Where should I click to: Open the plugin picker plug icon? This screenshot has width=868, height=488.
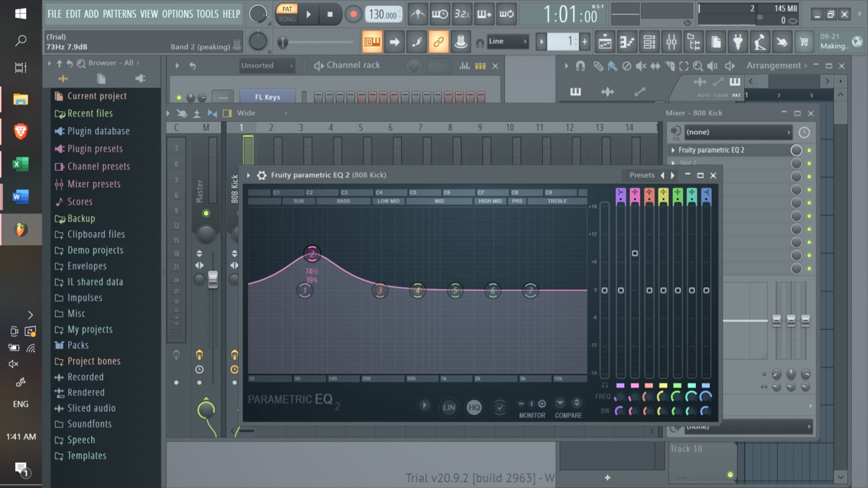[738, 42]
